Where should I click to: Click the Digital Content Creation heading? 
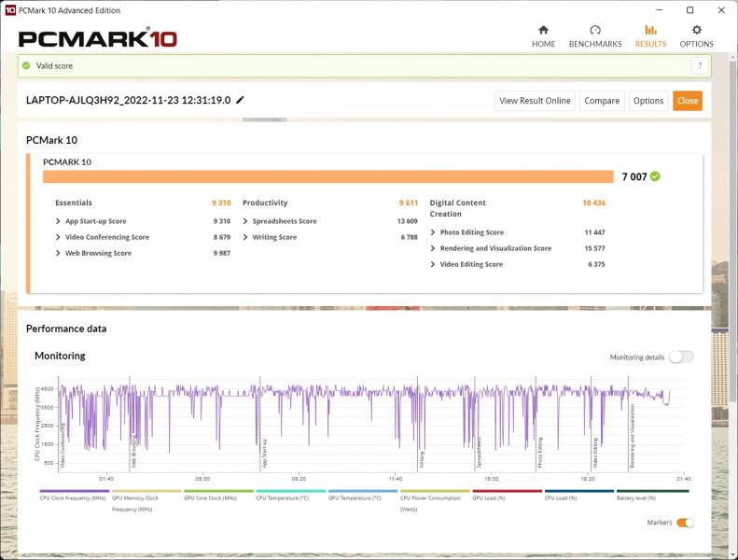click(457, 208)
